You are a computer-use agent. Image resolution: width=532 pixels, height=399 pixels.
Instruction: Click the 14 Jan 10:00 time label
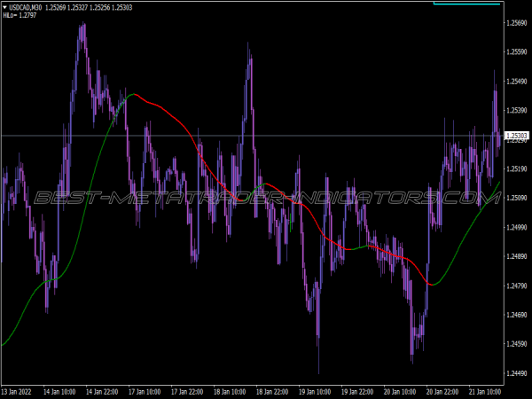[59, 392]
